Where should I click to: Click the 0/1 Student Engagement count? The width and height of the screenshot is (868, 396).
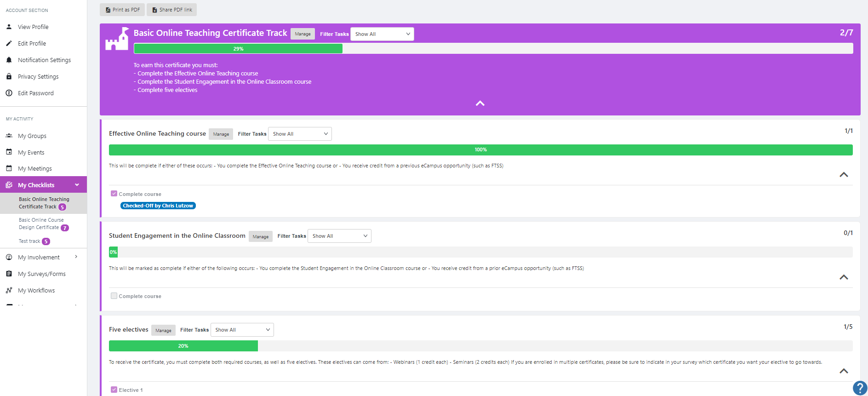point(848,233)
